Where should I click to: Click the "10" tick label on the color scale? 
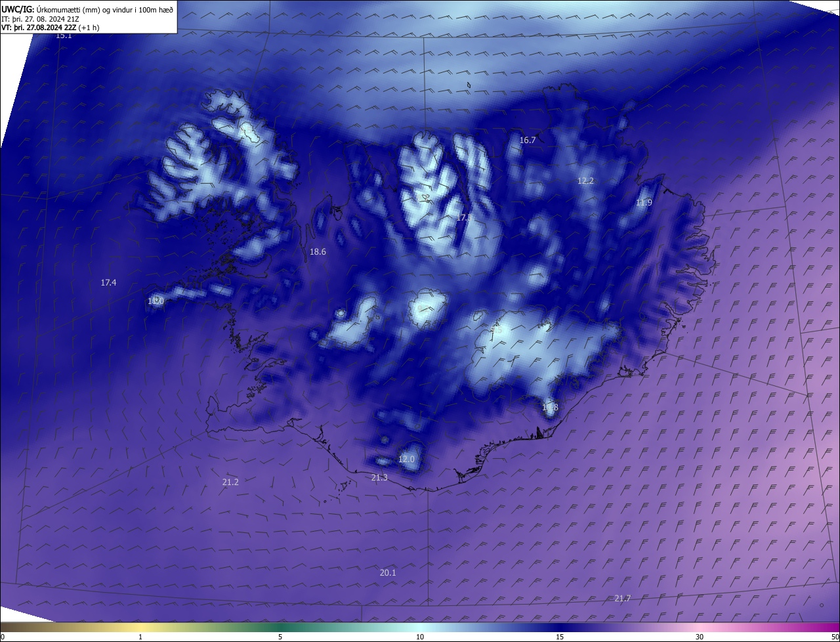[420, 637]
